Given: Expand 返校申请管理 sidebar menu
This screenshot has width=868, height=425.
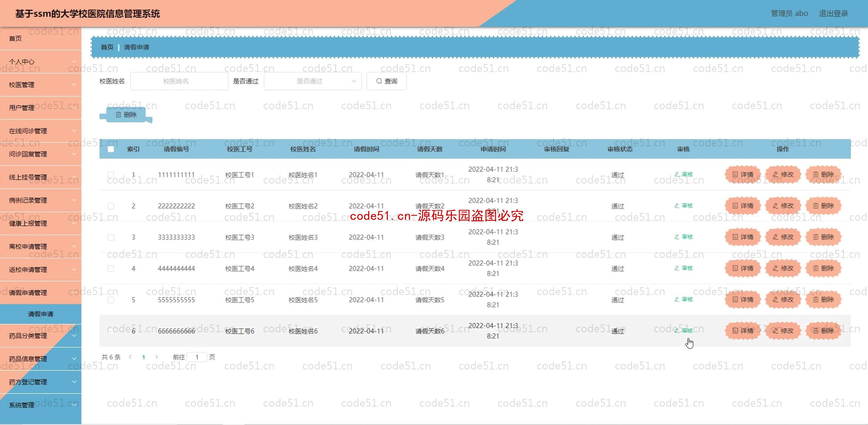Looking at the screenshot, I should click(x=40, y=269).
